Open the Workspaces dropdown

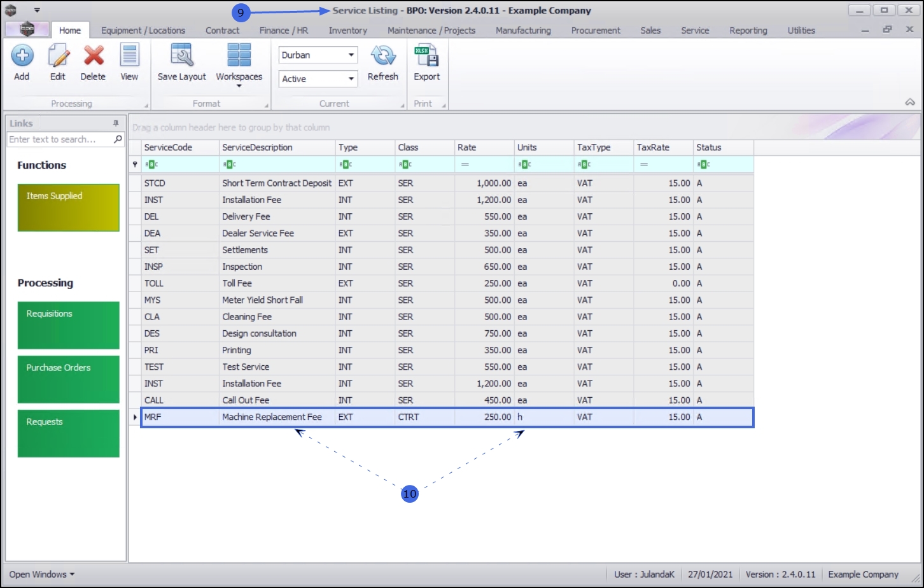click(239, 64)
